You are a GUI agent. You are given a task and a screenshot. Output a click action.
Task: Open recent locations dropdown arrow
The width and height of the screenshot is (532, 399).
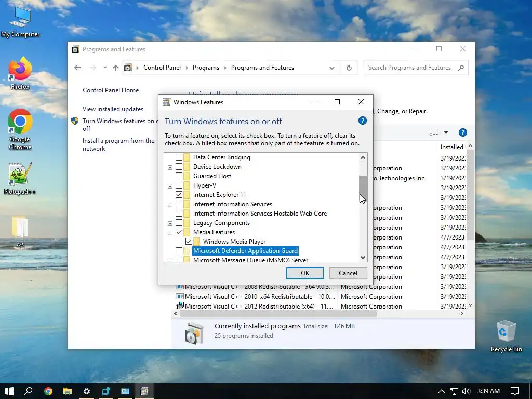(x=105, y=67)
